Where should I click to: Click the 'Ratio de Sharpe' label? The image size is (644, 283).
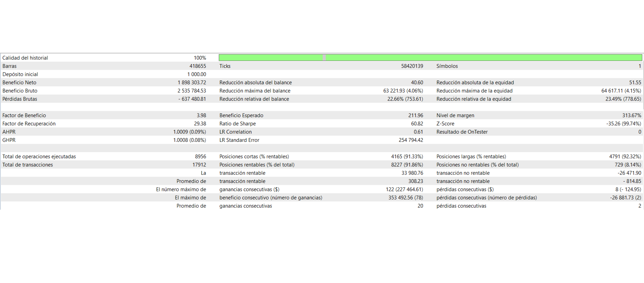pyautogui.click(x=238, y=124)
